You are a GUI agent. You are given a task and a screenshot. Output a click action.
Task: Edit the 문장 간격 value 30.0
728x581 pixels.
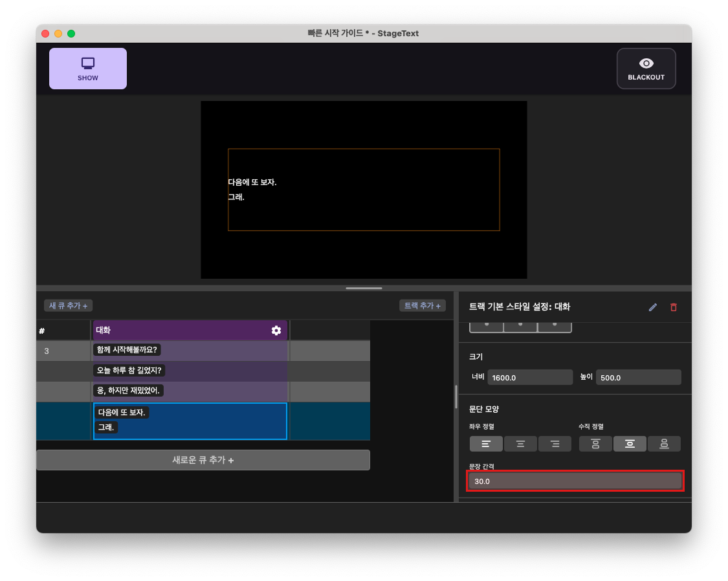pyautogui.click(x=575, y=481)
